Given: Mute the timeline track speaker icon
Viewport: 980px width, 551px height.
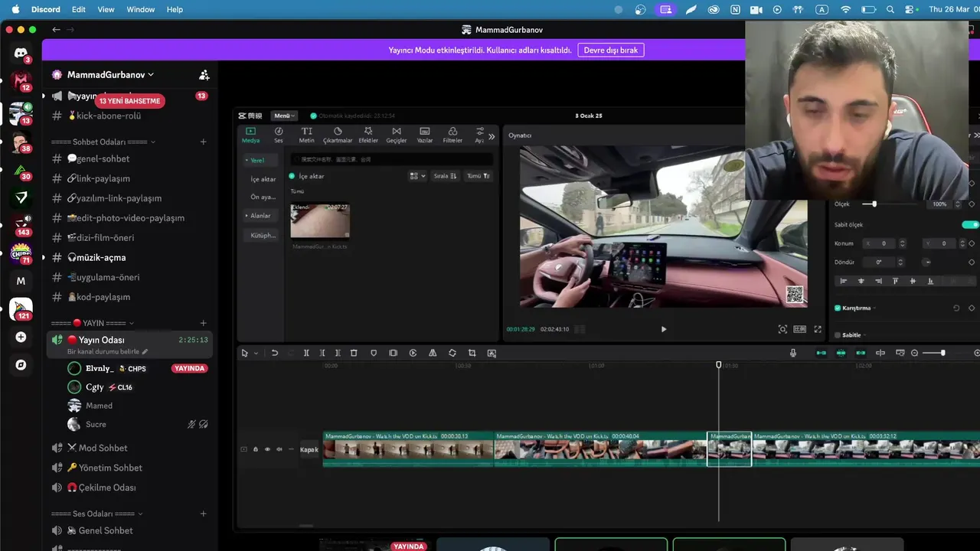Looking at the screenshot, I should (279, 449).
